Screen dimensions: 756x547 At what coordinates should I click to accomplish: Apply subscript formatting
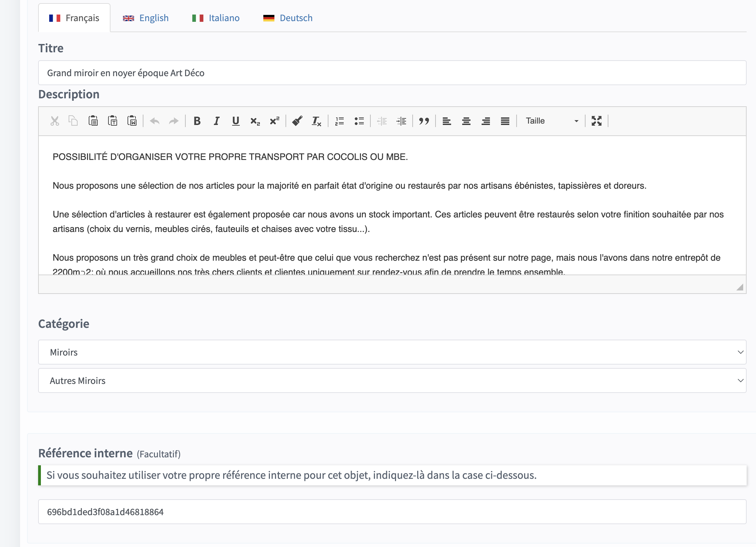tap(255, 121)
